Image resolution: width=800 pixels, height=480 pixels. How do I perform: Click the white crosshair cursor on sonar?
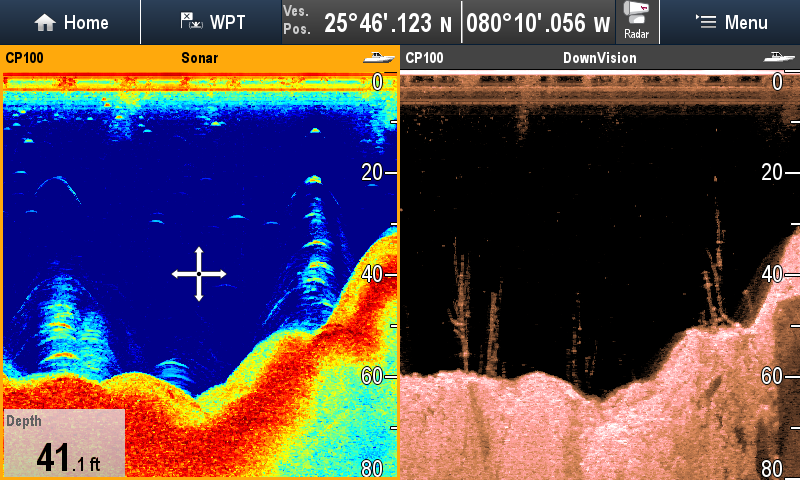[199, 274]
